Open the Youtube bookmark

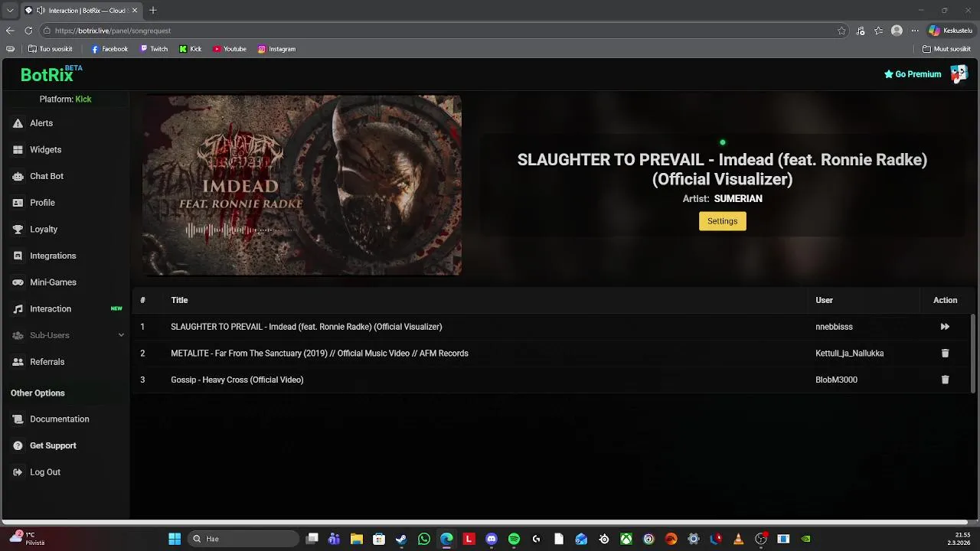[230, 49]
